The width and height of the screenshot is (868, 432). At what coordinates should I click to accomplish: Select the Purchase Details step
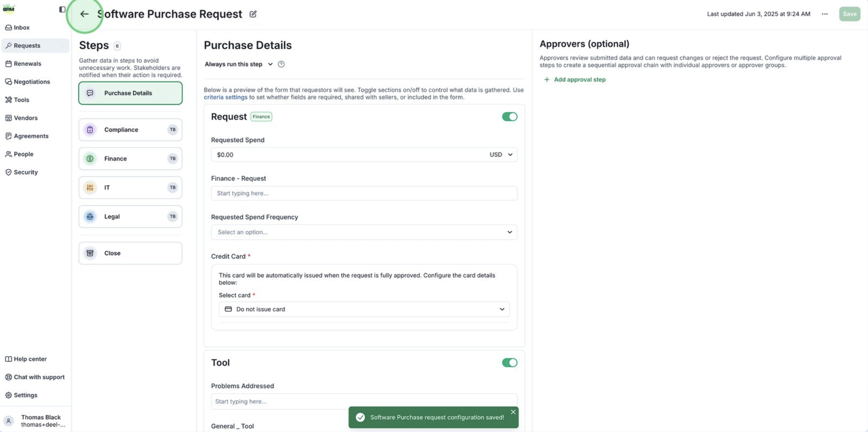coord(130,93)
